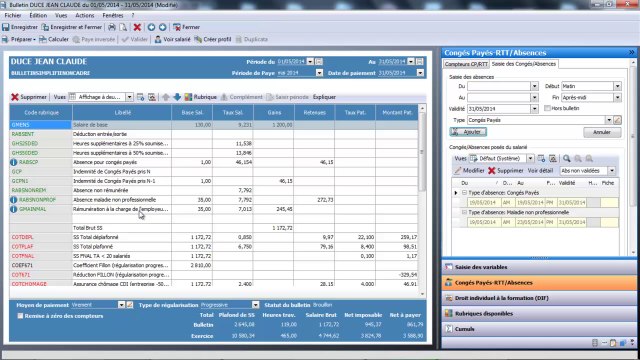Open the Vues menu
Viewport: 640px width, 360px height.
pyautogui.click(x=61, y=16)
